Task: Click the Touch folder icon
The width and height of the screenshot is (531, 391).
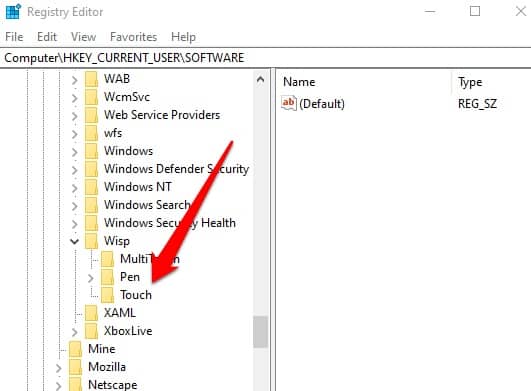Action: 107,295
